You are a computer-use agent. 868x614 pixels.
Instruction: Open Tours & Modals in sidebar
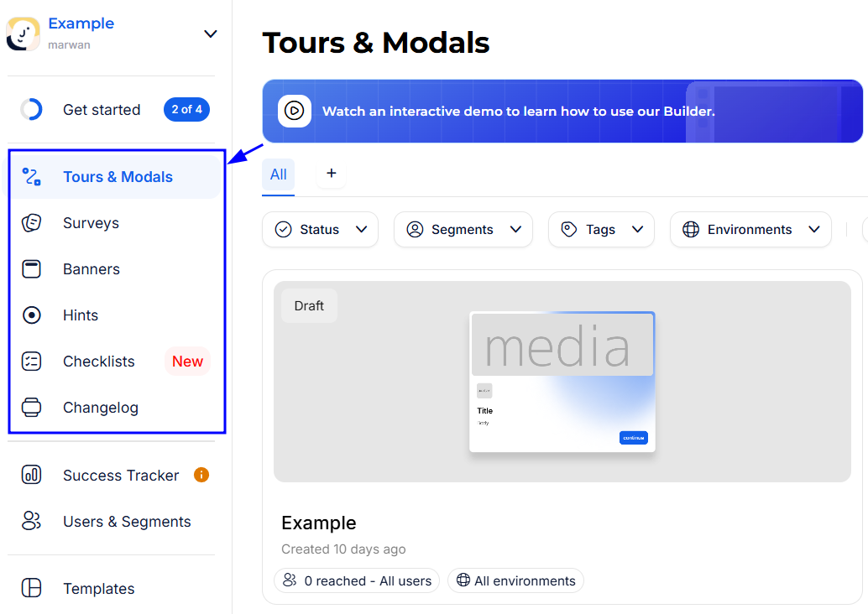(117, 177)
